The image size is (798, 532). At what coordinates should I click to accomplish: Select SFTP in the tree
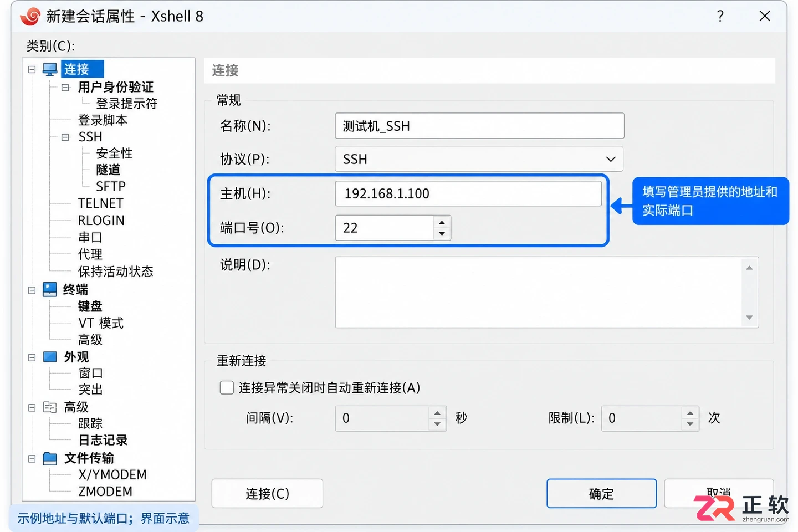(x=111, y=186)
